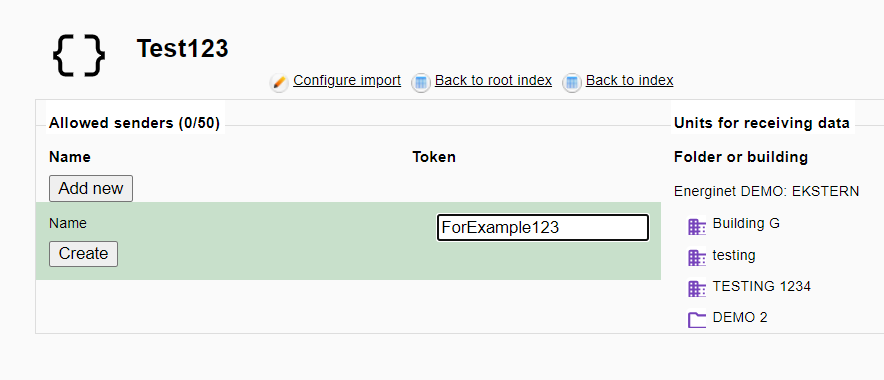Select the building icon next to testing
884x380 pixels.
pos(697,258)
